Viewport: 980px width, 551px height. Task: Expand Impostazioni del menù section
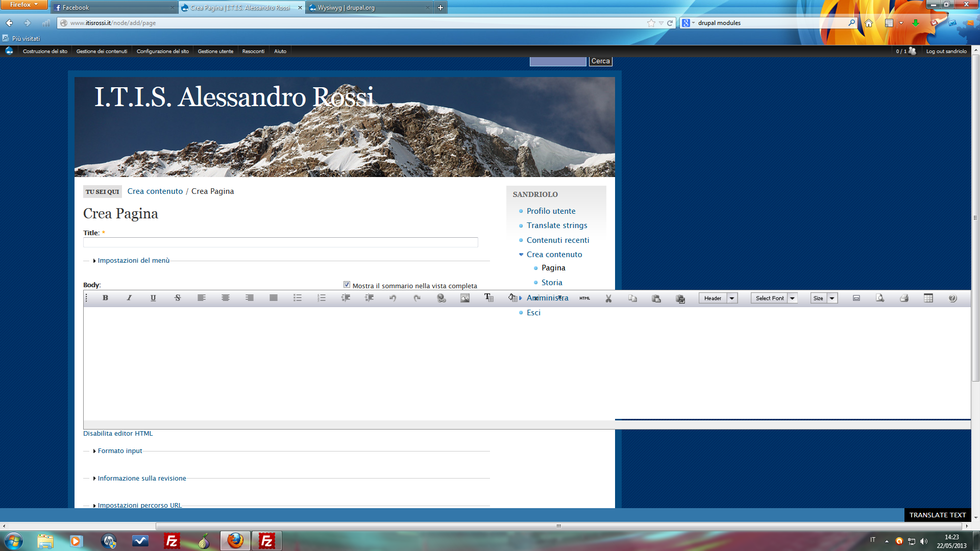tap(133, 260)
